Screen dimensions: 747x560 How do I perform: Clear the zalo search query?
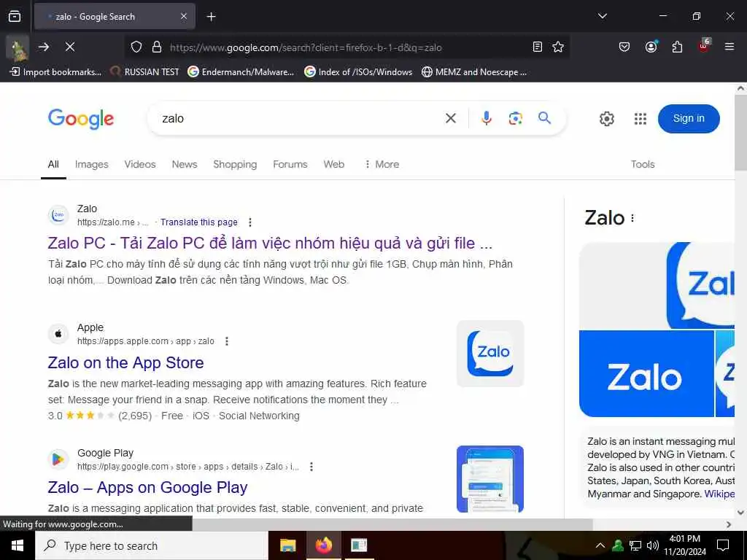click(x=450, y=118)
